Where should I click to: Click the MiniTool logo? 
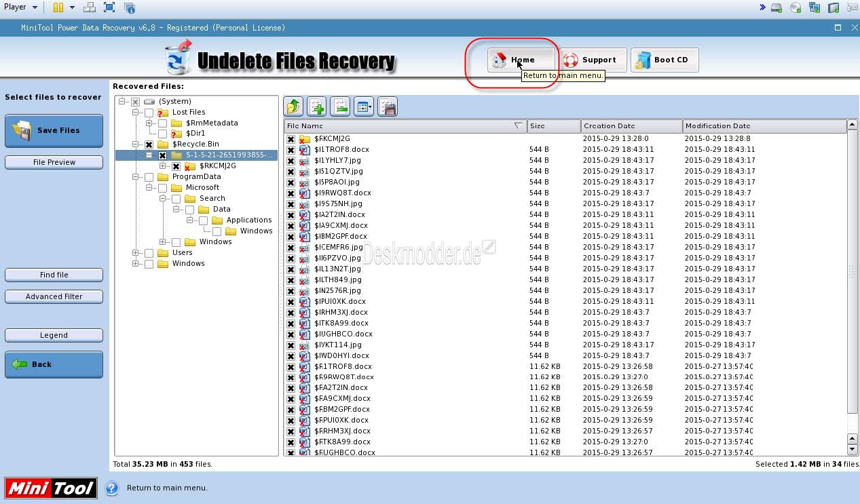click(51, 488)
